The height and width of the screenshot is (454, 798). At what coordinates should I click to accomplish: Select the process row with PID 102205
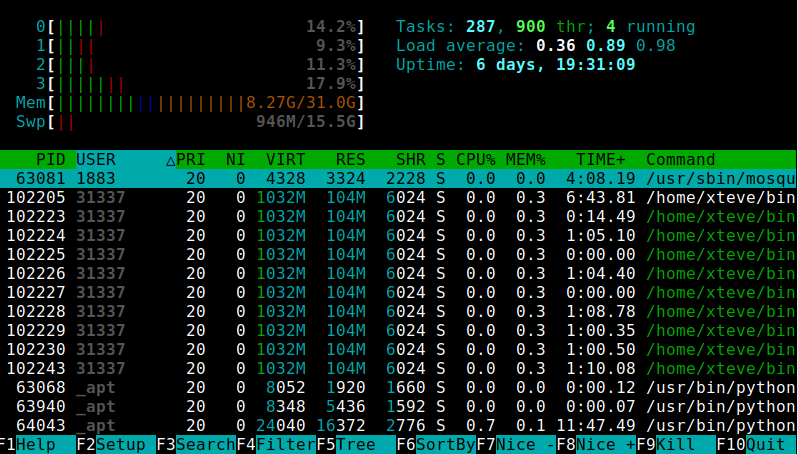pos(399,197)
